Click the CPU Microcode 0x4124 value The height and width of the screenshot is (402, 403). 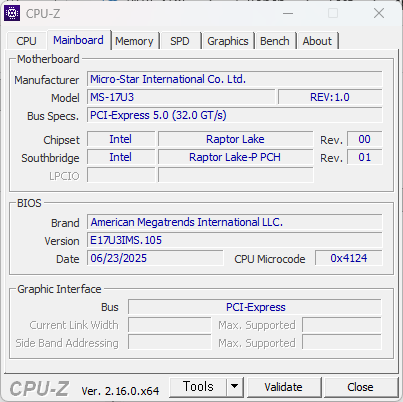(x=349, y=258)
